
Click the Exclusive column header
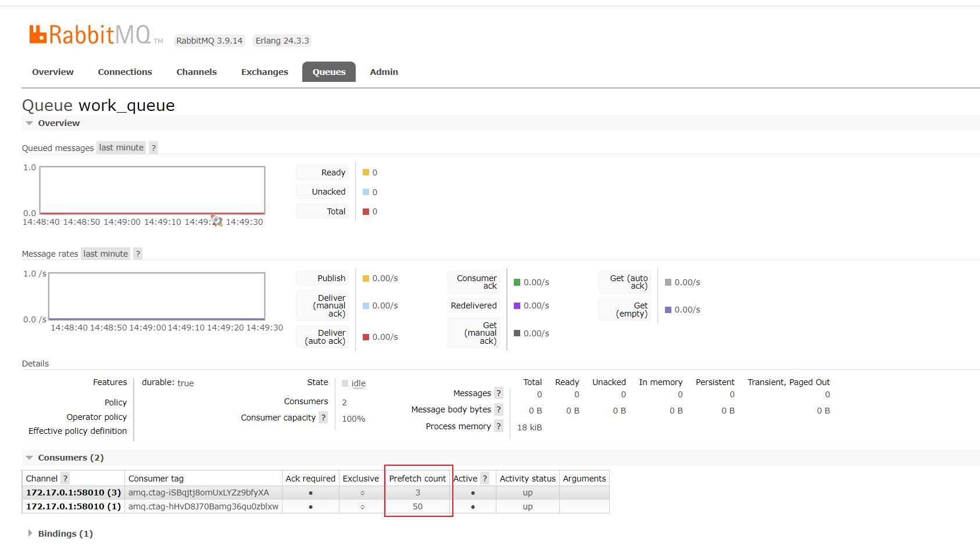tap(361, 479)
